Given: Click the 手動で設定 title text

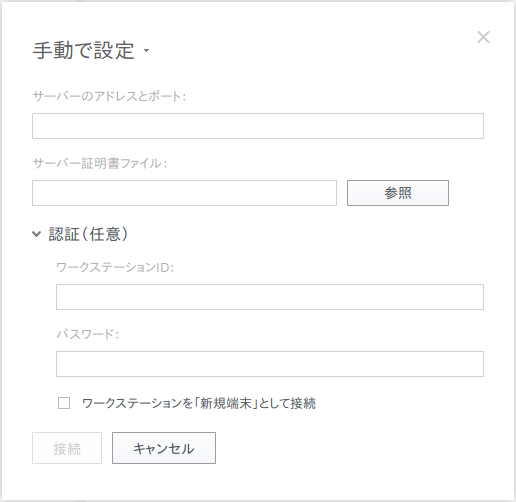Looking at the screenshot, I should pyautogui.click(x=84, y=51).
